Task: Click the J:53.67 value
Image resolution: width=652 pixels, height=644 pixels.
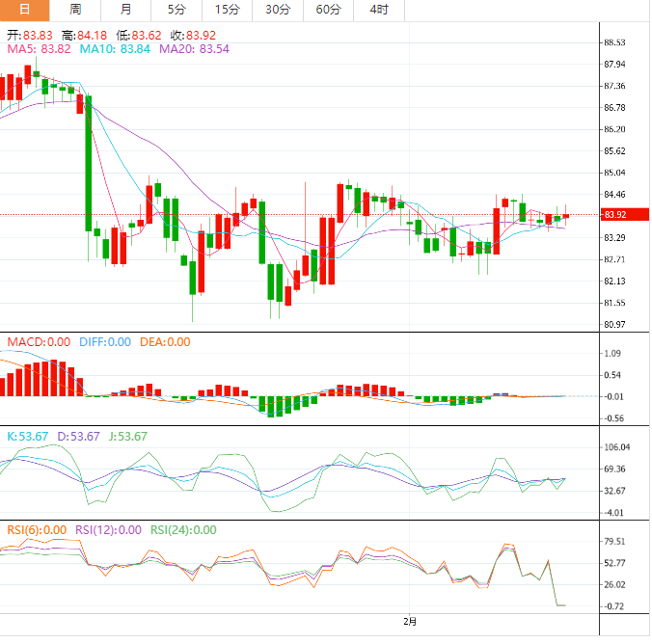Action: point(128,437)
